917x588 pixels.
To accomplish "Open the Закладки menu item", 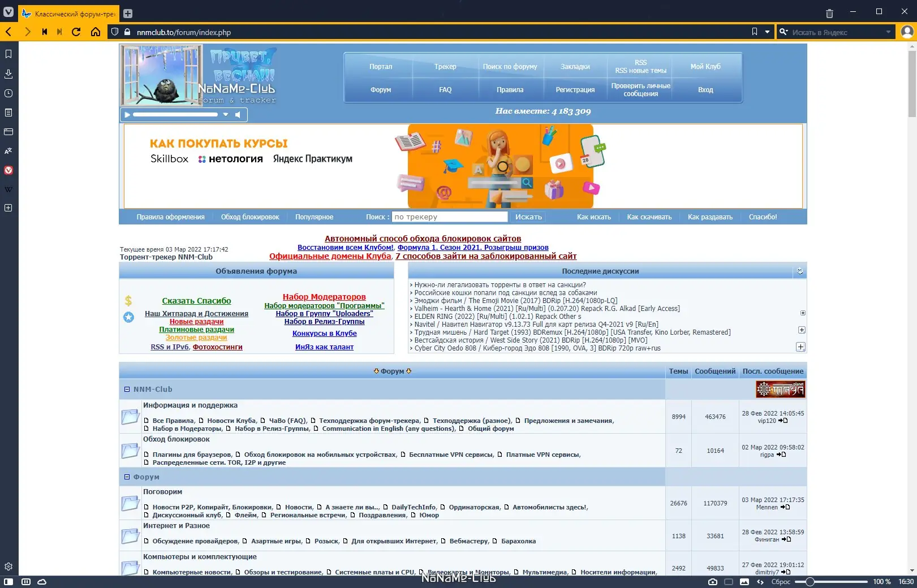I will (575, 67).
